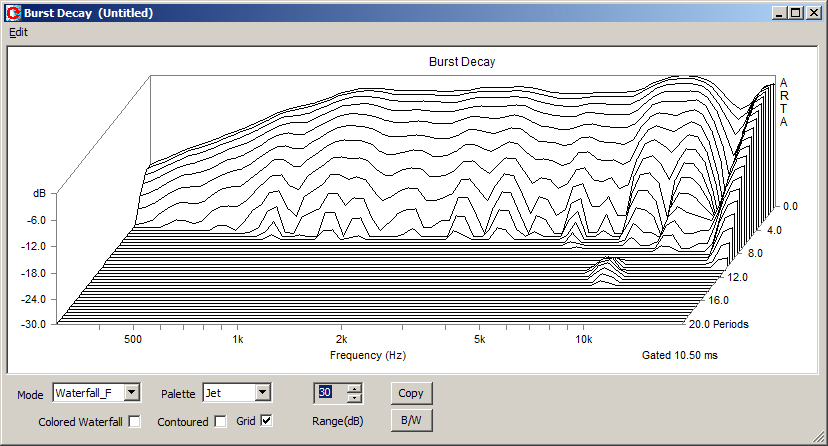Expand the Mode dropdown arrow
This screenshot has width=828, height=446.
[x=132, y=393]
